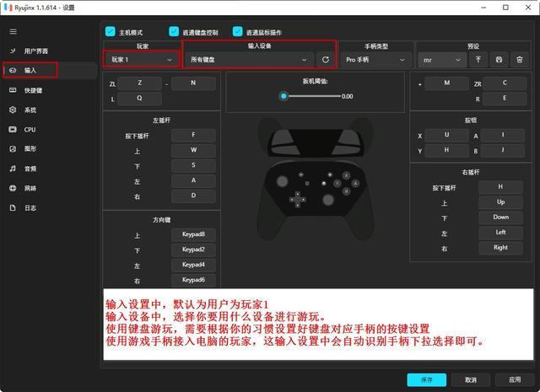540x392 pixels.
Task: Toggle 直通键盘控制 checkbox
Action: pos(174,32)
